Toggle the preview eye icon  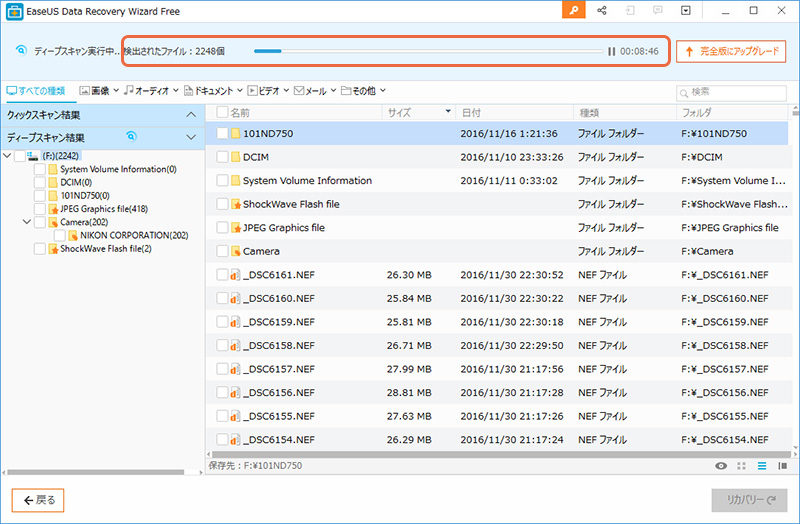(721, 466)
